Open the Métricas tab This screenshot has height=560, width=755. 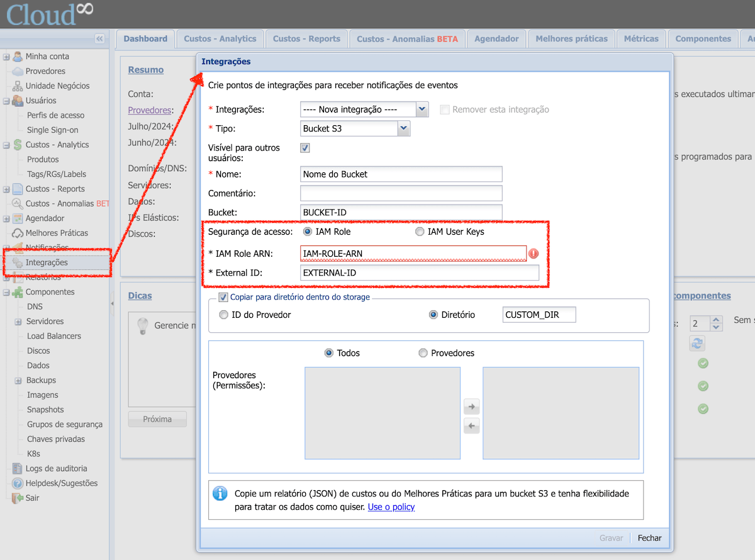pos(641,39)
